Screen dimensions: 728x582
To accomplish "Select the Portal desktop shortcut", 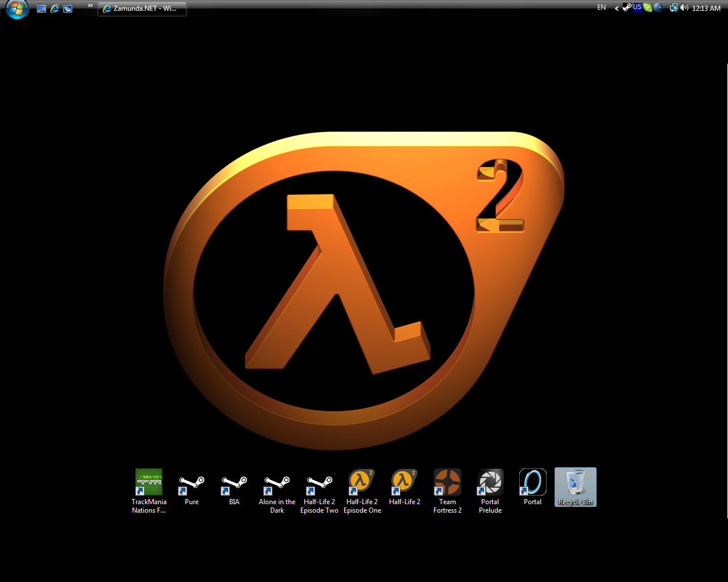I will click(x=533, y=487).
